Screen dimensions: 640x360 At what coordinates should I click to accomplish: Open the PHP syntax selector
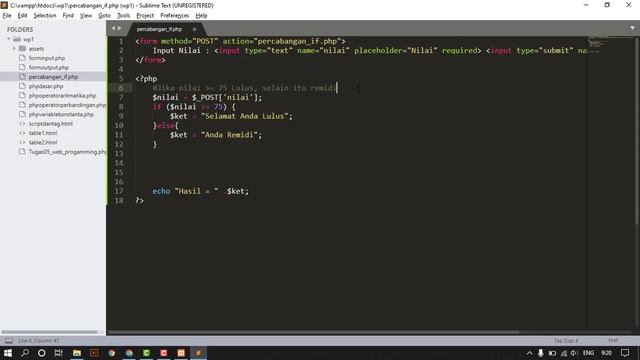tap(613, 340)
